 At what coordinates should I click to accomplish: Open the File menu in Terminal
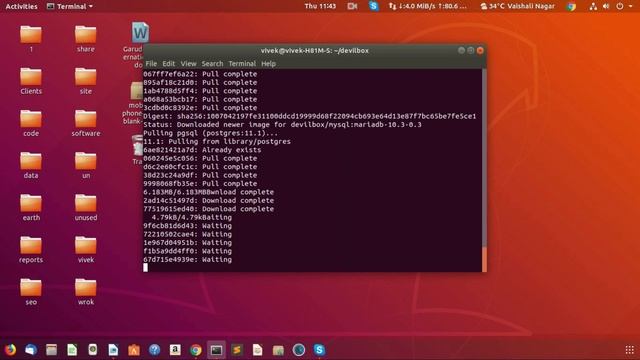pos(151,64)
